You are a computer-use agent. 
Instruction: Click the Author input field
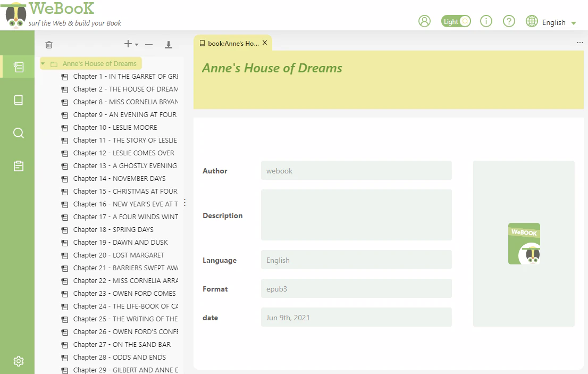tap(356, 171)
